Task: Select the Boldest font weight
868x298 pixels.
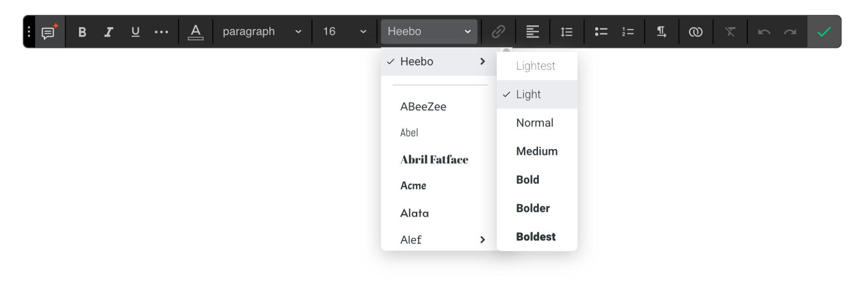Action: click(x=536, y=237)
